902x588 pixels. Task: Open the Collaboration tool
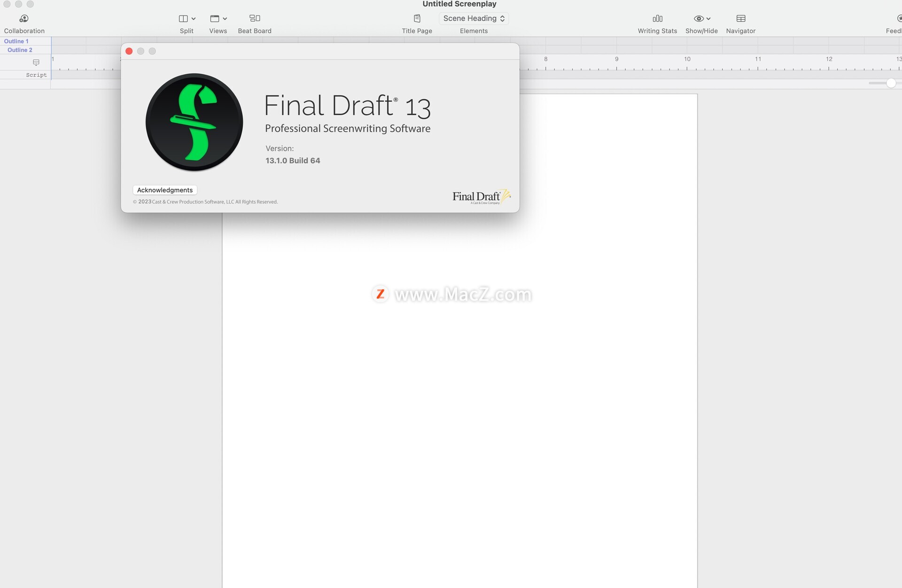point(24,24)
